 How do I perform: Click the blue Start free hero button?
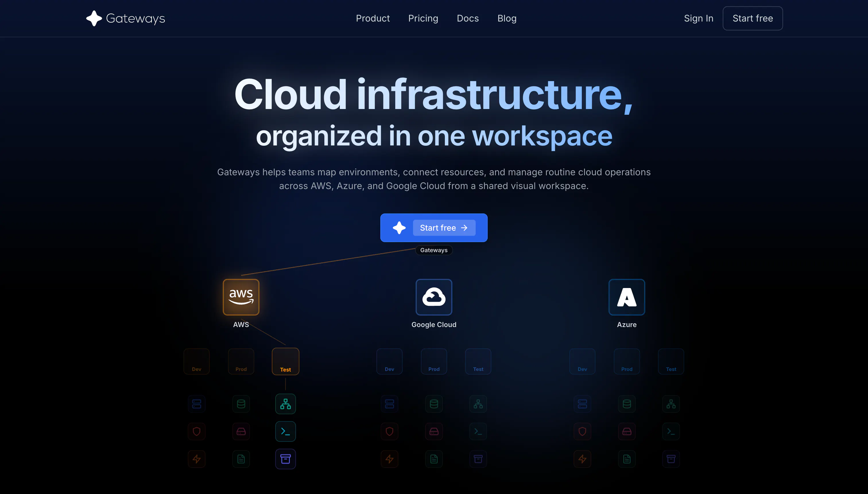pos(434,228)
